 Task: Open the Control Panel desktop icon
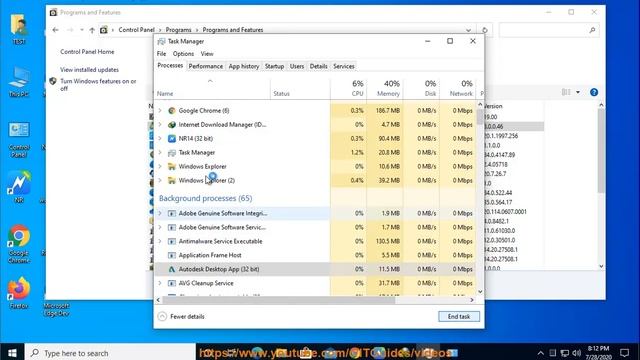click(19, 140)
